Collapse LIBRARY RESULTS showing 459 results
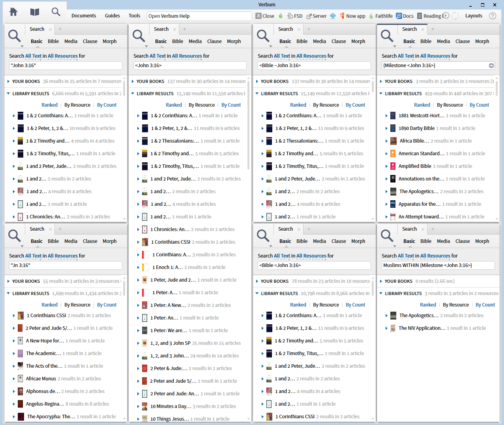The image size is (504, 425). pyautogui.click(x=381, y=94)
